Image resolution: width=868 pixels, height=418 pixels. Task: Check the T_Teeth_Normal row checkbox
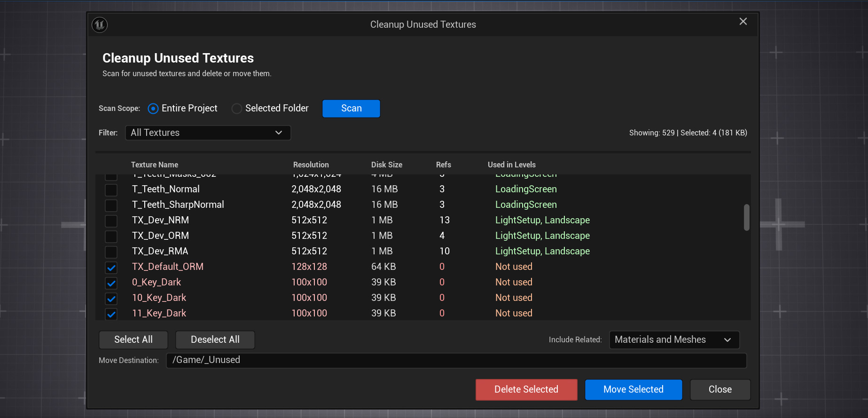[x=111, y=189]
